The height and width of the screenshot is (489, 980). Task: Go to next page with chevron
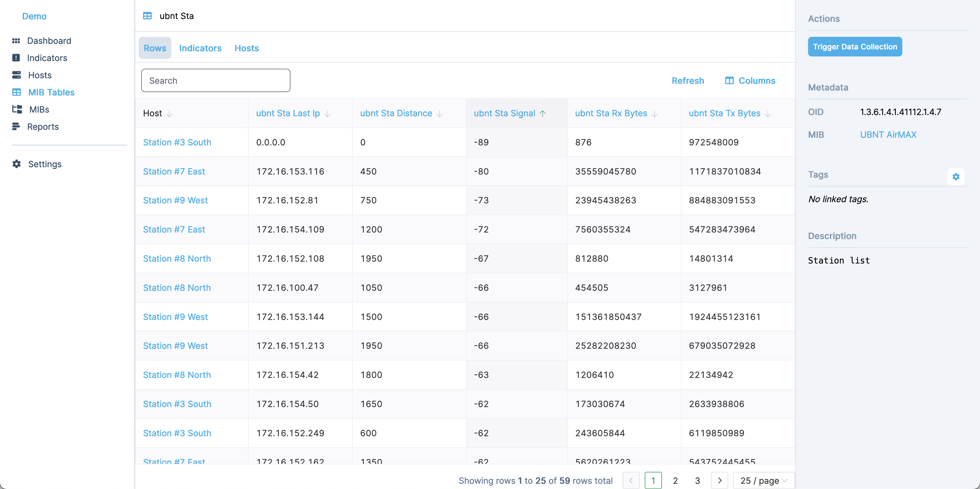click(x=719, y=481)
